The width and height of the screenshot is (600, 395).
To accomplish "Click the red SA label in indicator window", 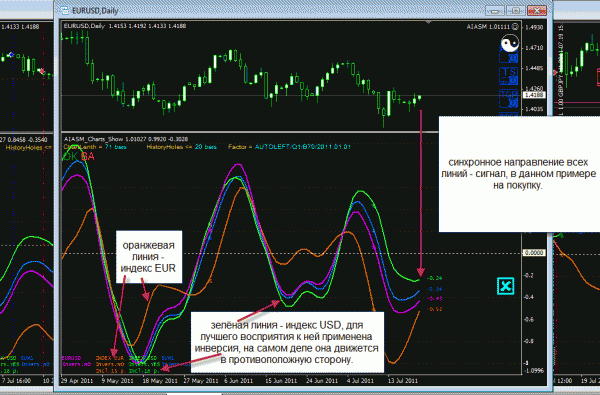I will tap(88, 156).
